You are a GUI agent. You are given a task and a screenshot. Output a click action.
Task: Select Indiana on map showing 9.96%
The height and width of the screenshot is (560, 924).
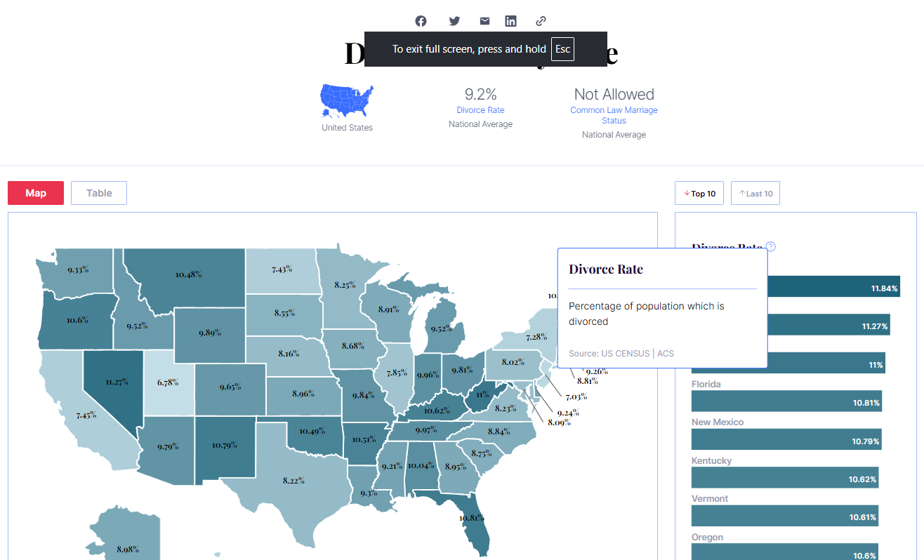tap(427, 375)
